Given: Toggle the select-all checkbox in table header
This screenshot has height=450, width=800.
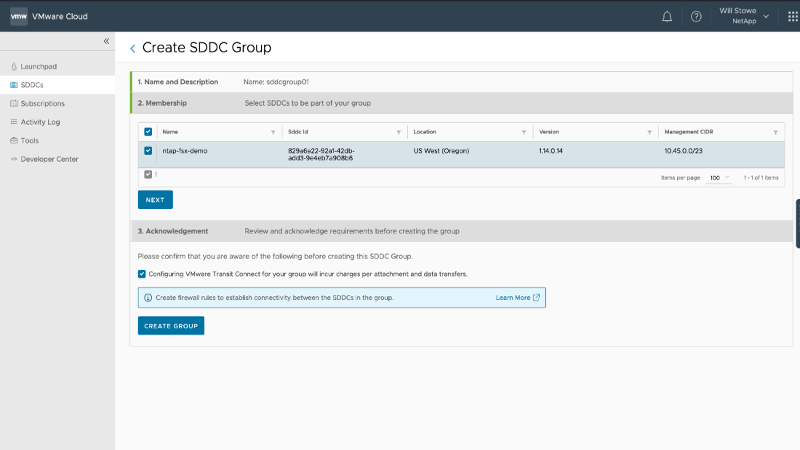Looking at the screenshot, I should click(148, 132).
